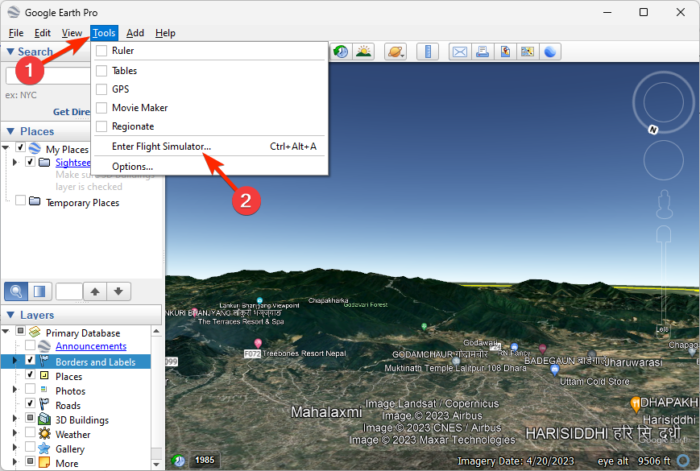Click the orange restaurant pin near DHAPAKH

pos(635,404)
